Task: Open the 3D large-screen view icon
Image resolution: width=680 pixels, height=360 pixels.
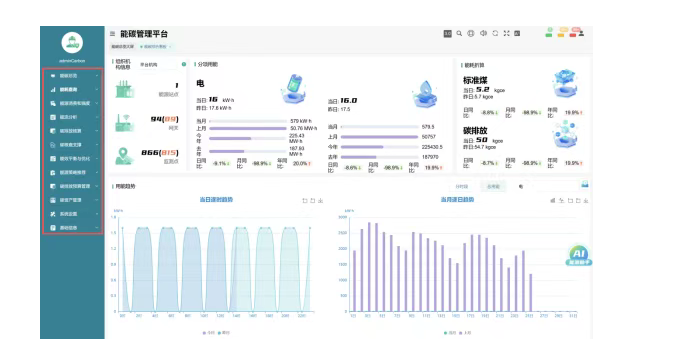Action: click(448, 33)
